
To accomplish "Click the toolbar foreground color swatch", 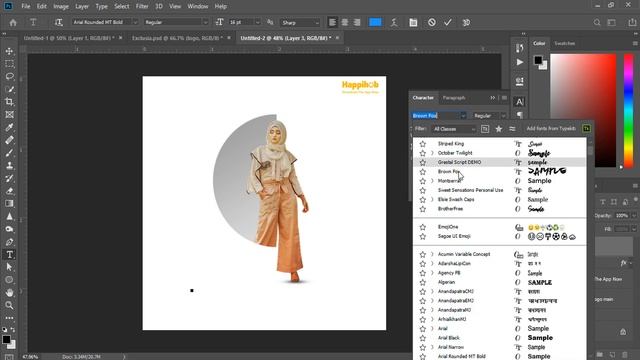I will (x=7, y=339).
